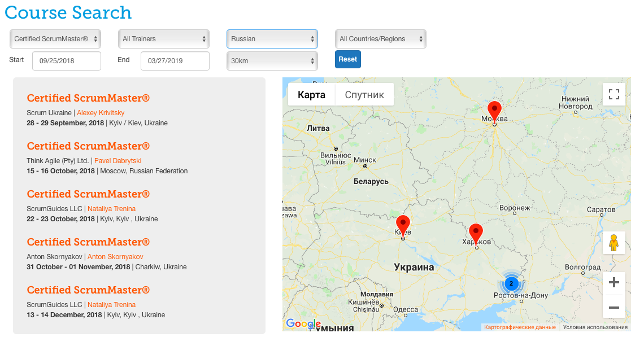Screen dimensions: 644x346
Task: Click Условия использования terms link
Action: click(595, 327)
